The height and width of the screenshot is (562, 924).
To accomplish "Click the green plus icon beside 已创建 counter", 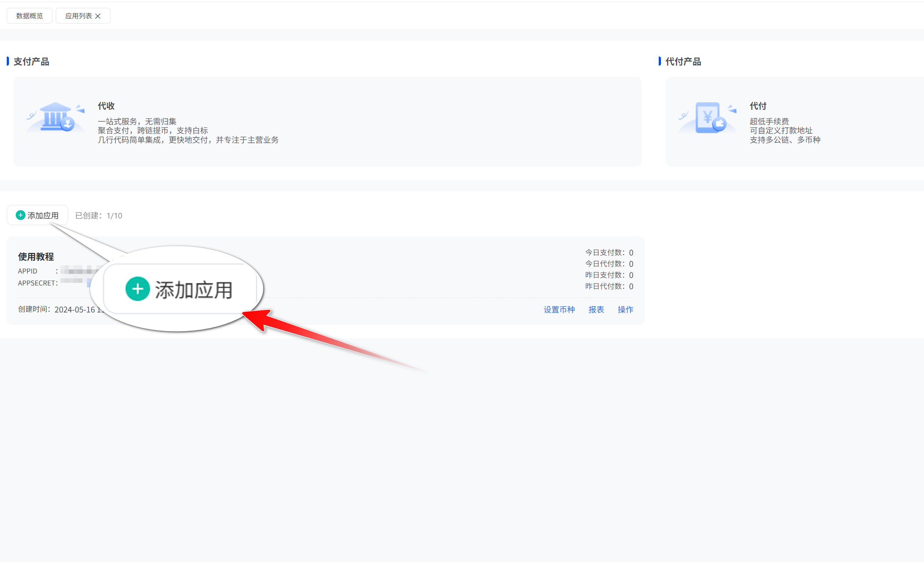I will tap(20, 215).
